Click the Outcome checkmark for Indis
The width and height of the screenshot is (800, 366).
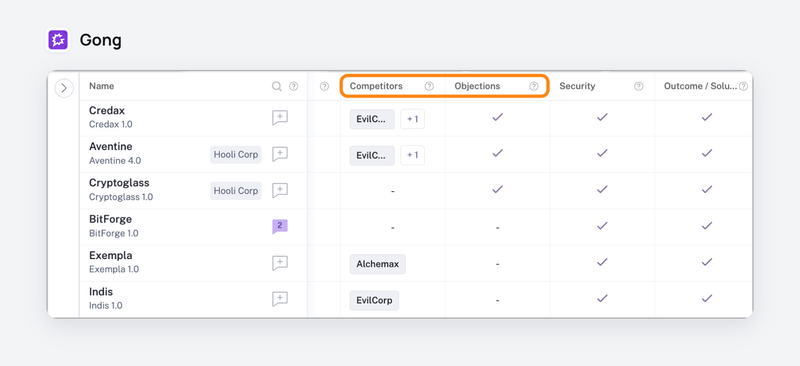tap(707, 298)
